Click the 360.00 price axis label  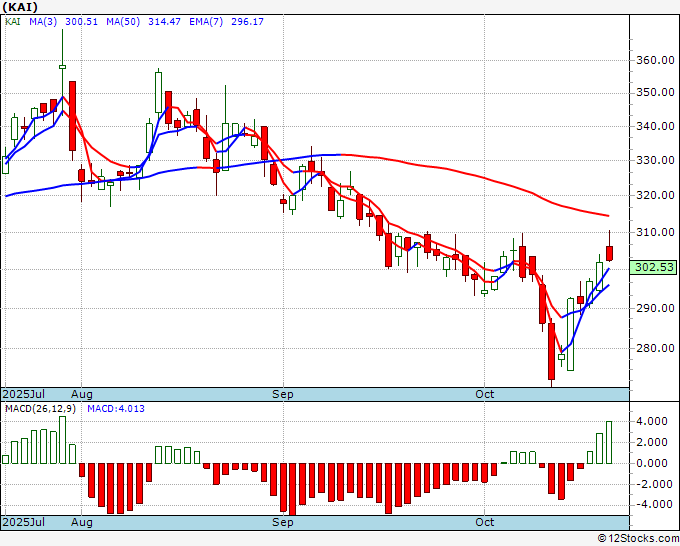(x=655, y=60)
